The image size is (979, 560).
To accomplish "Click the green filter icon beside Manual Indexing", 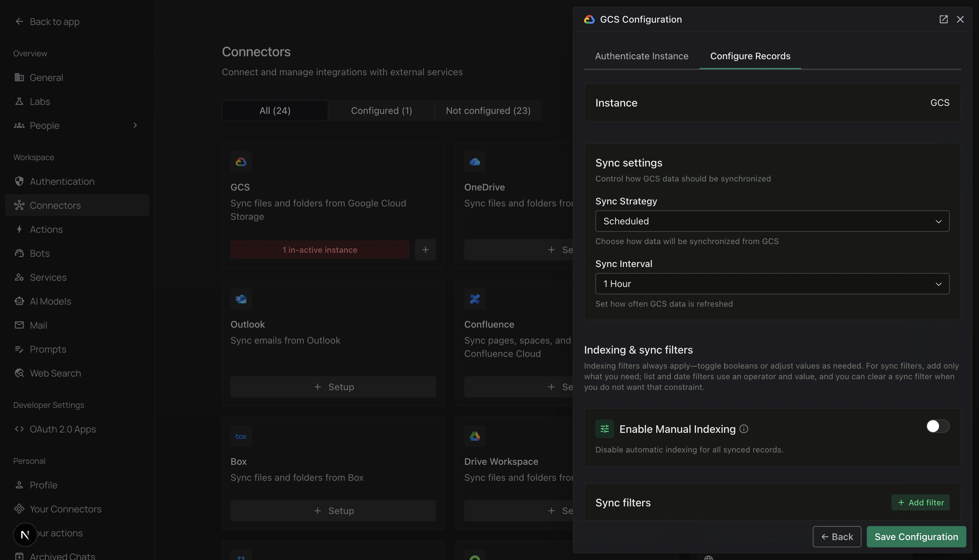I will (605, 429).
